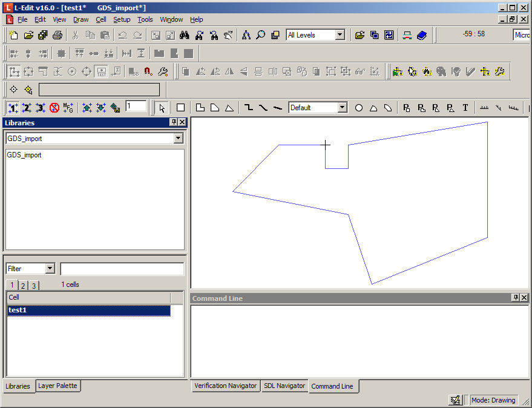Open the Default wire style dropdown
Screen dimensions: 532x408
[342, 108]
